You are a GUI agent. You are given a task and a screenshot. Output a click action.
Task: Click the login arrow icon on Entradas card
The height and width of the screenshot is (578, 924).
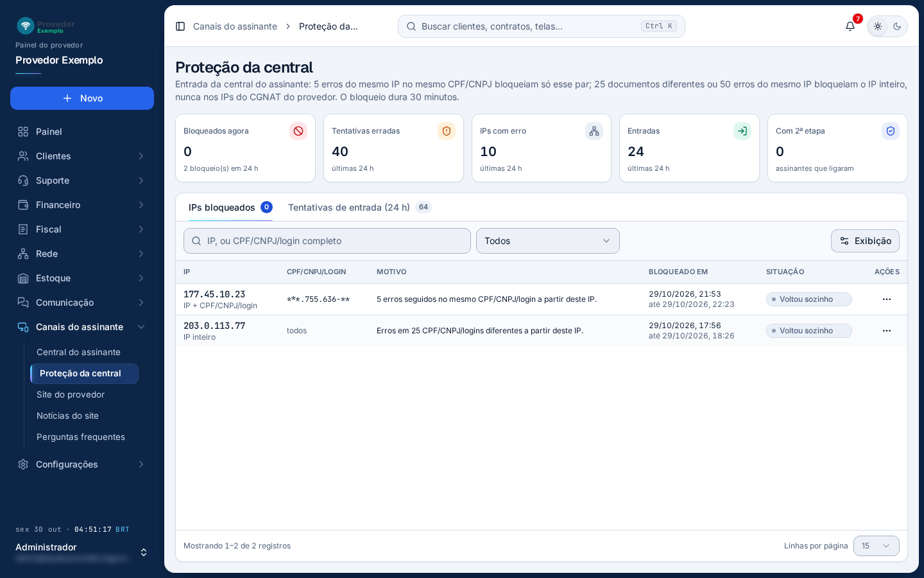[x=742, y=131]
